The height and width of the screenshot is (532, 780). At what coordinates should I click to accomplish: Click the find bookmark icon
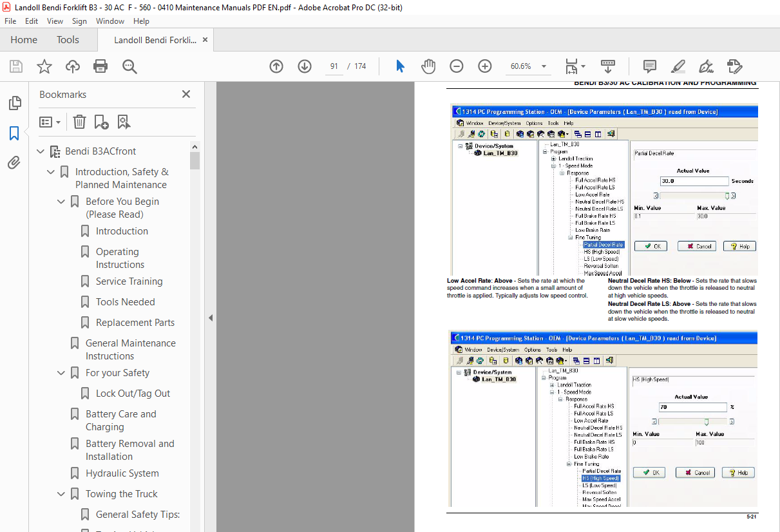click(124, 122)
